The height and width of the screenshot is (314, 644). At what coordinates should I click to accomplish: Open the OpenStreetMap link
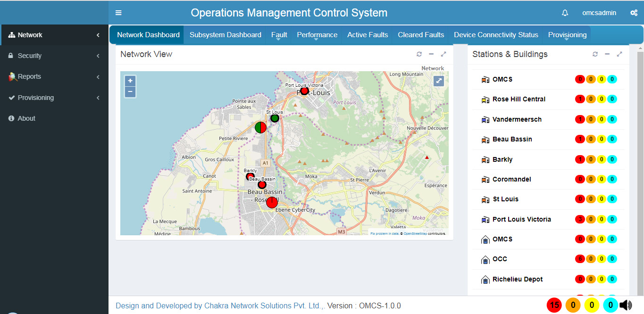click(x=415, y=233)
